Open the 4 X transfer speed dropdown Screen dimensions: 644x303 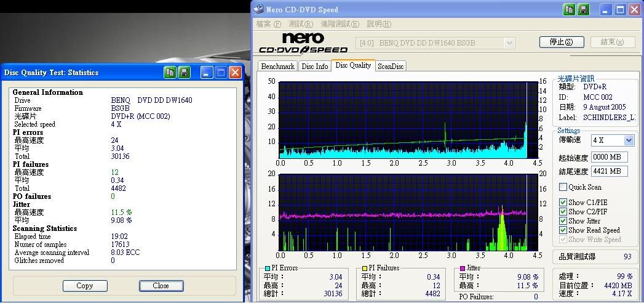coord(629,140)
